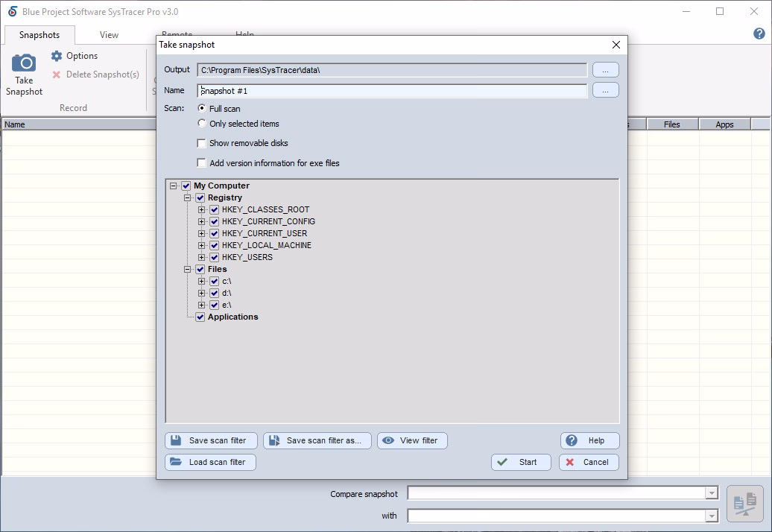Click the Save scan filter button
Viewport: 772px width, 532px height.
(x=211, y=440)
